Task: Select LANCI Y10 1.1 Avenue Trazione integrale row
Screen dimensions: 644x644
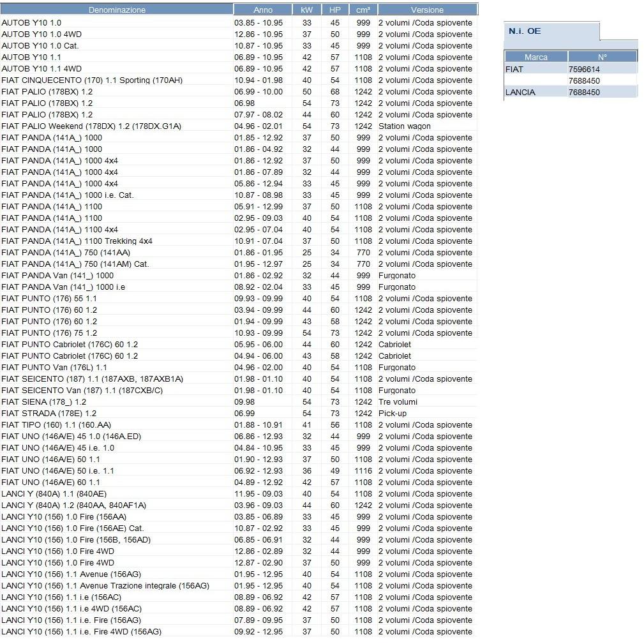Action: [x=239, y=586]
